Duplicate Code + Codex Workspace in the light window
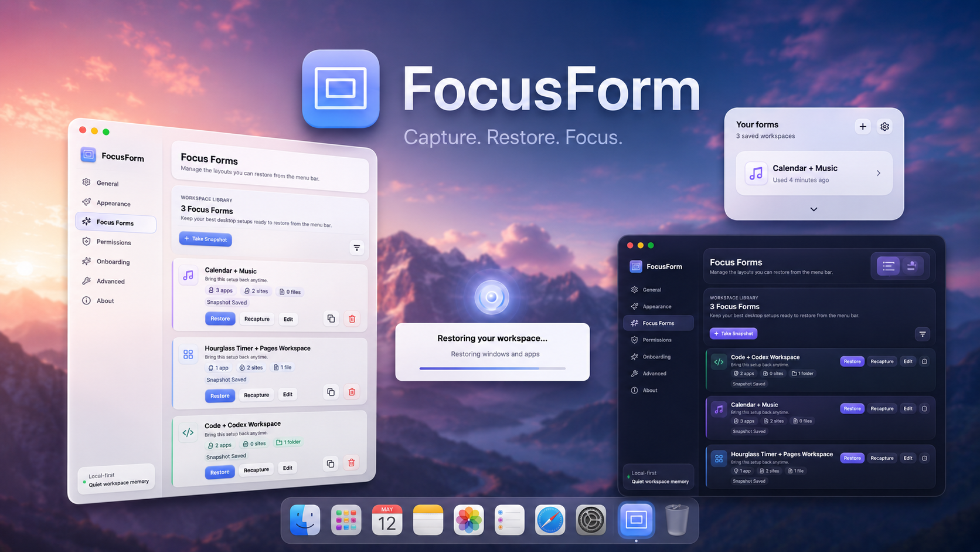 coord(331,463)
